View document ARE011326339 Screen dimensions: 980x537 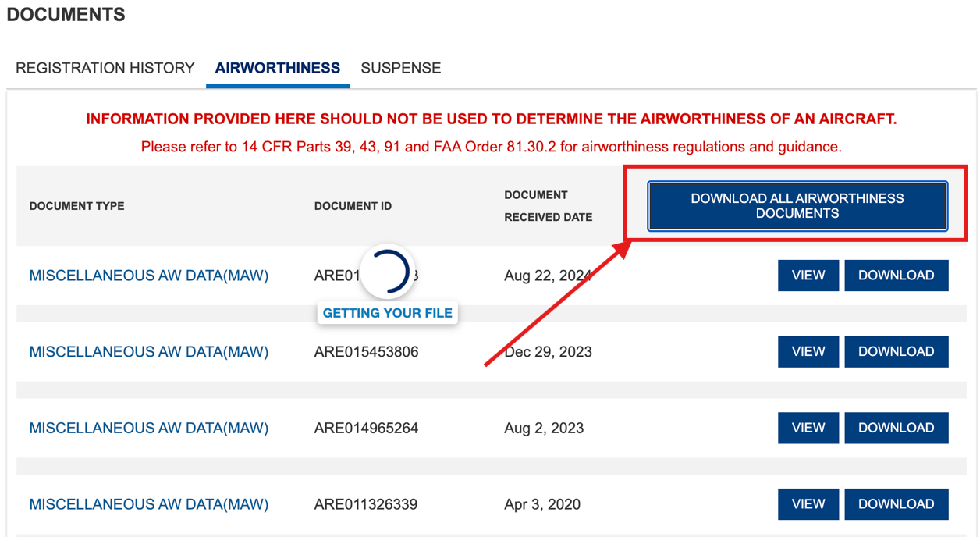tap(808, 504)
